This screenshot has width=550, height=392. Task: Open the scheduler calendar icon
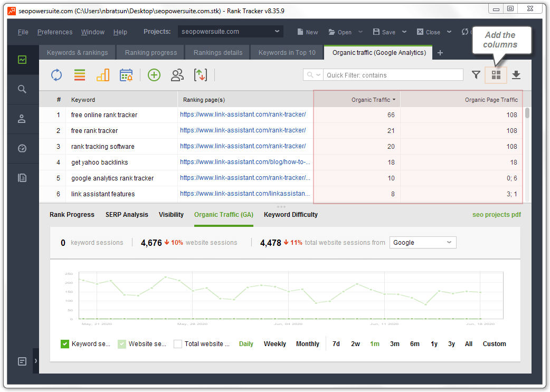[x=126, y=75]
